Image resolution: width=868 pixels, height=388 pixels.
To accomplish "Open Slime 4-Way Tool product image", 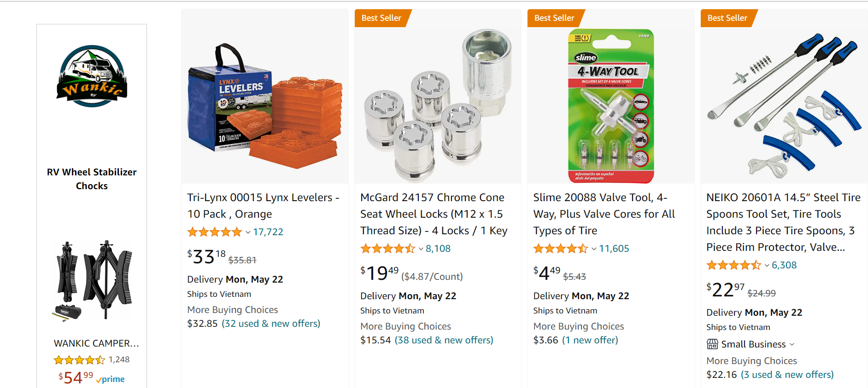I will tap(611, 106).
